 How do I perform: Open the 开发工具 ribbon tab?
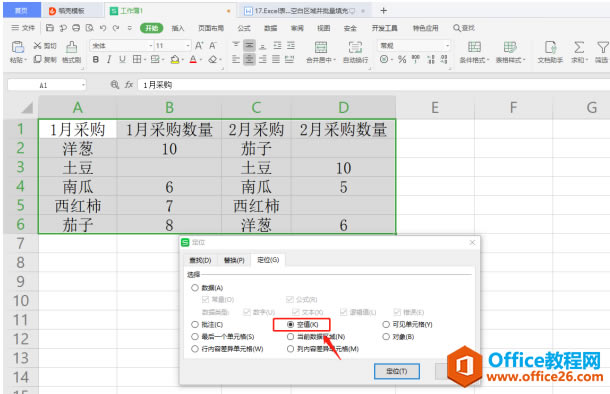click(x=384, y=28)
